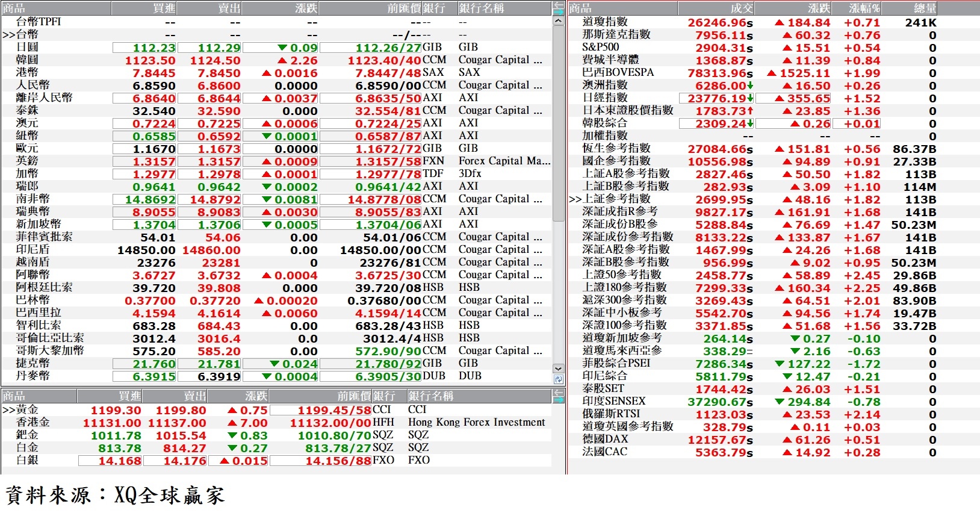Select the 菲律賓批索 row
Image resolution: width=980 pixels, height=513 pixels.
click(x=276, y=237)
